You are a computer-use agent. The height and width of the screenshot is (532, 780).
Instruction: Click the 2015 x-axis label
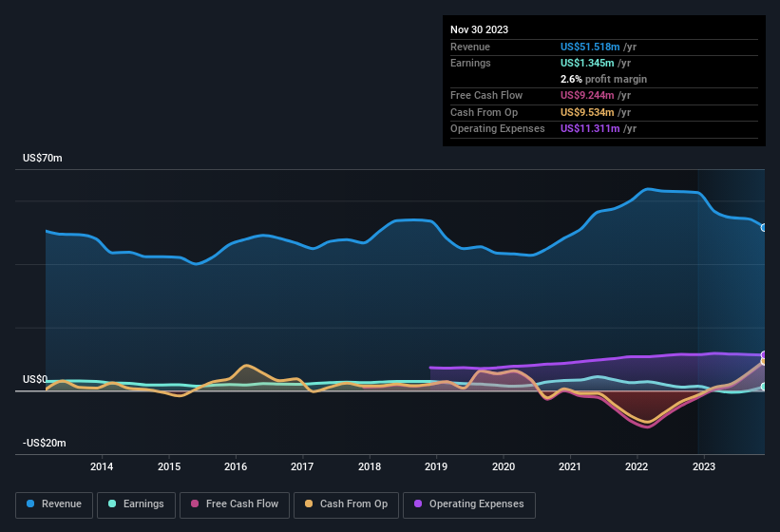(169, 466)
